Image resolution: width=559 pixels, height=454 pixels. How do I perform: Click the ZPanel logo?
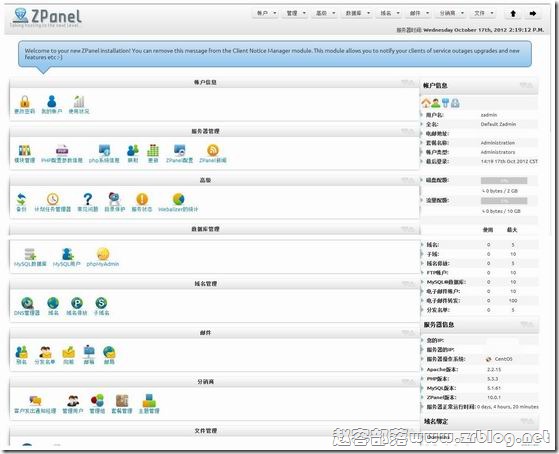[x=46, y=17]
